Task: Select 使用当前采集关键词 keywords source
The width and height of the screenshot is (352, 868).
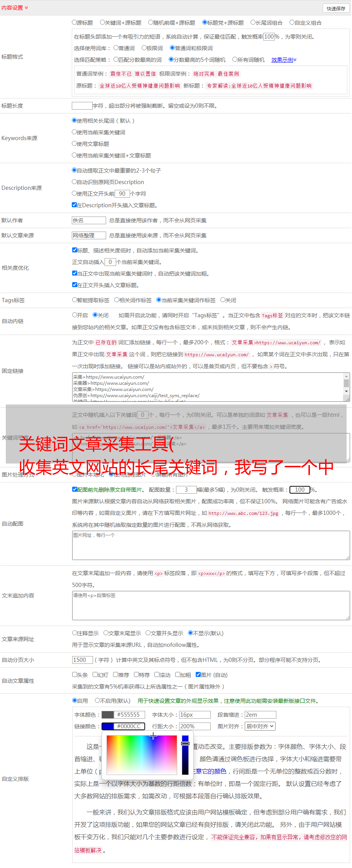Action: click(74, 132)
